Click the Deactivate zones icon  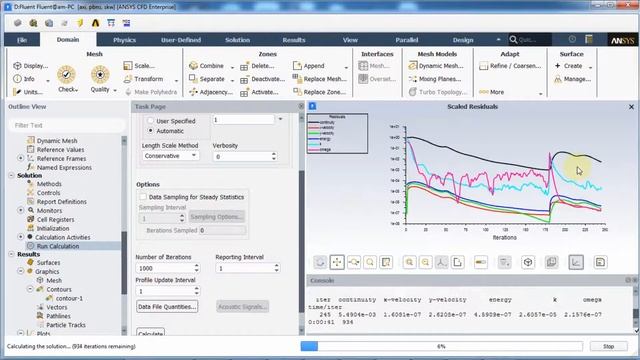[244, 80]
